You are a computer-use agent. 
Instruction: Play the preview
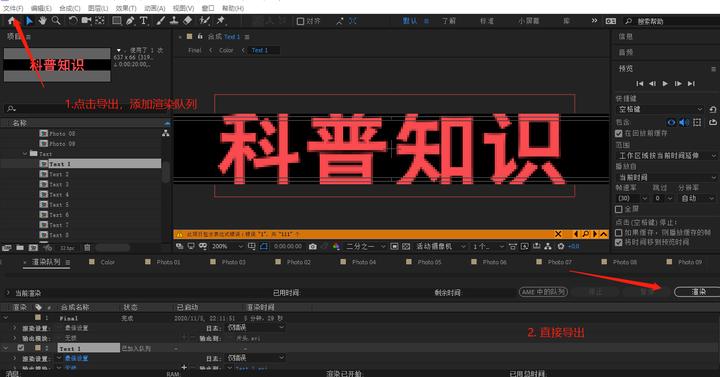point(665,84)
